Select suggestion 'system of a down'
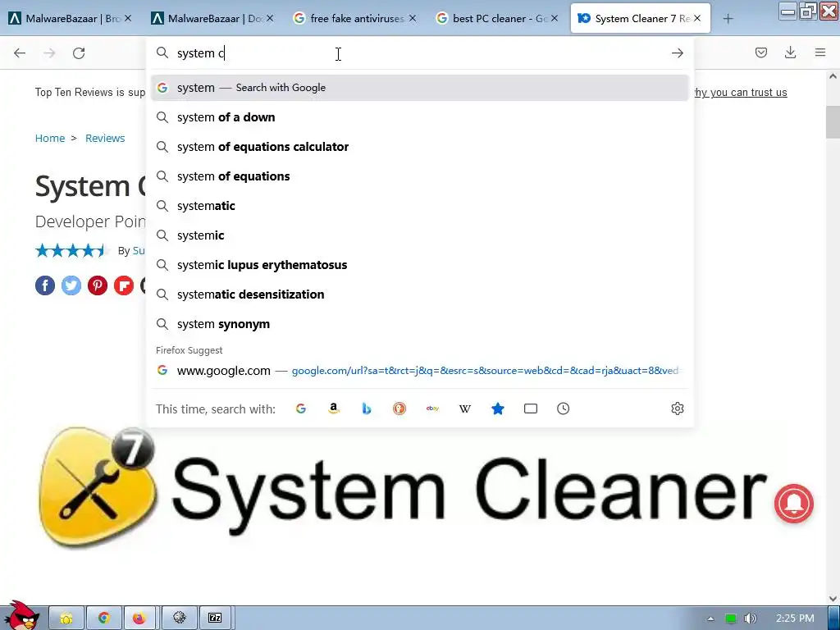 click(x=419, y=117)
